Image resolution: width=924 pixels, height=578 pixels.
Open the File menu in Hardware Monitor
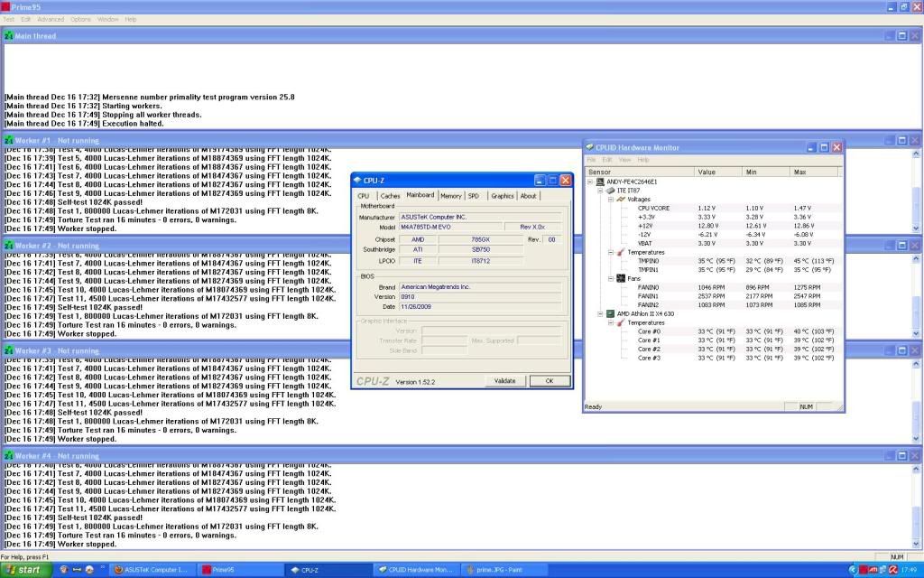[591, 160]
